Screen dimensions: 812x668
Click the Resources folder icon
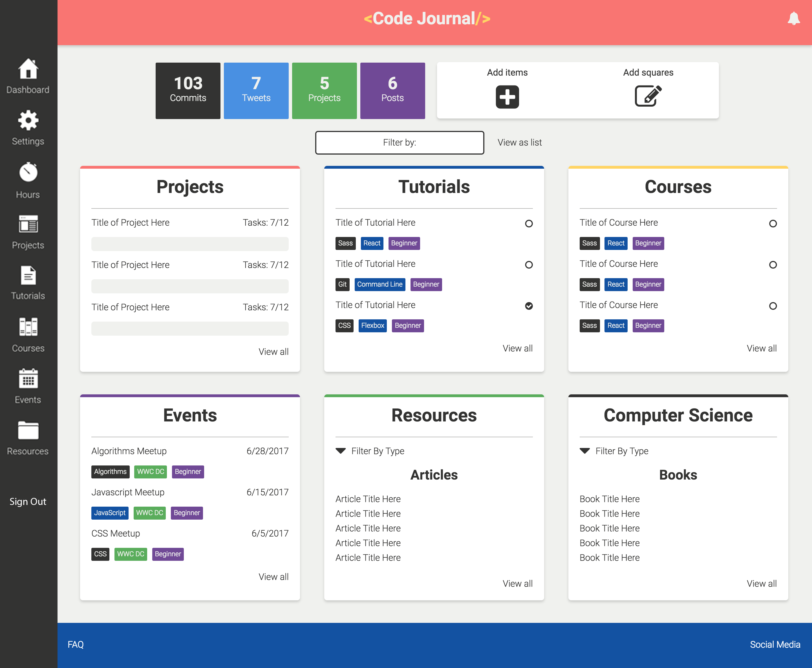(28, 430)
